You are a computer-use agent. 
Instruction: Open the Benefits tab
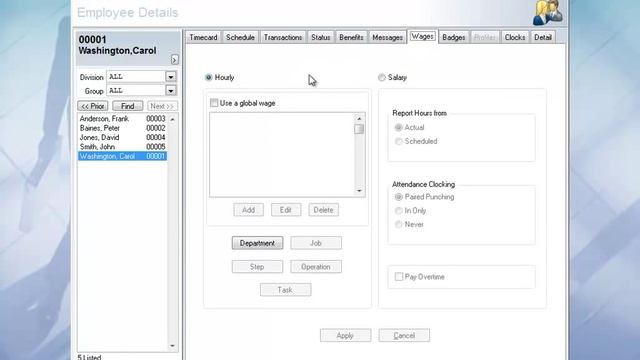tap(351, 37)
